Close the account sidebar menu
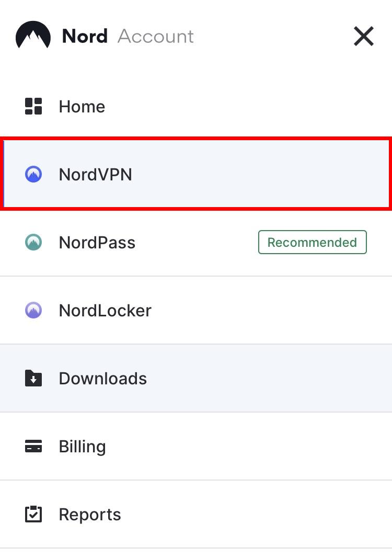 [363, 36]
